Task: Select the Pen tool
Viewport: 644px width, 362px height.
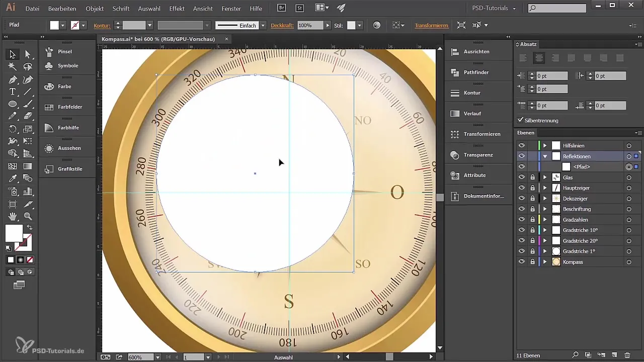Action: [13, 79]
